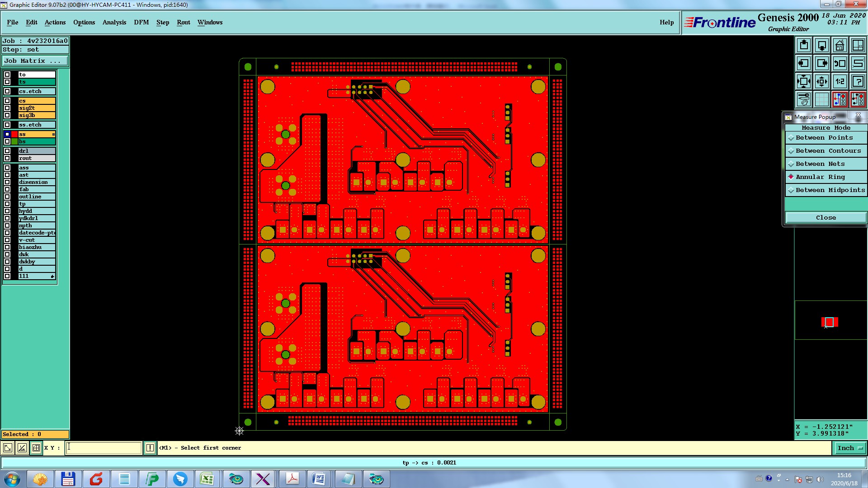This screenshot has height=488, width=868.
Task: Click the red color swatch of ss layer
Action: [14, 134]
